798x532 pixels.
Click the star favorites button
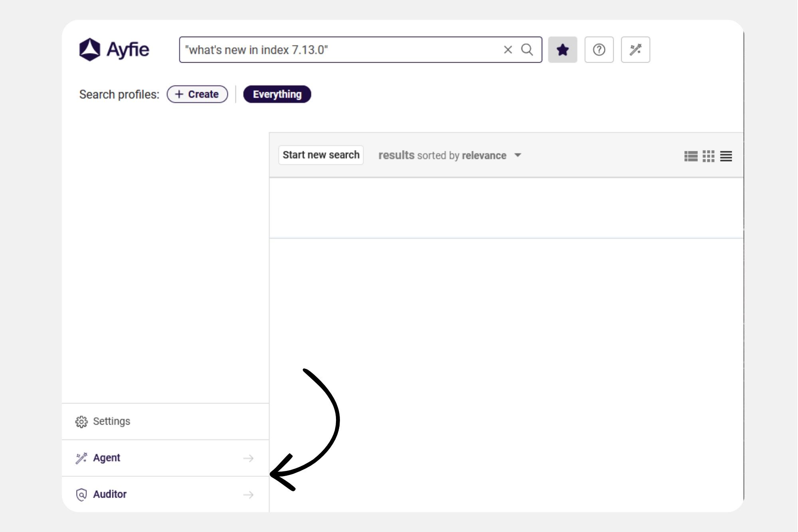(562, 50)
